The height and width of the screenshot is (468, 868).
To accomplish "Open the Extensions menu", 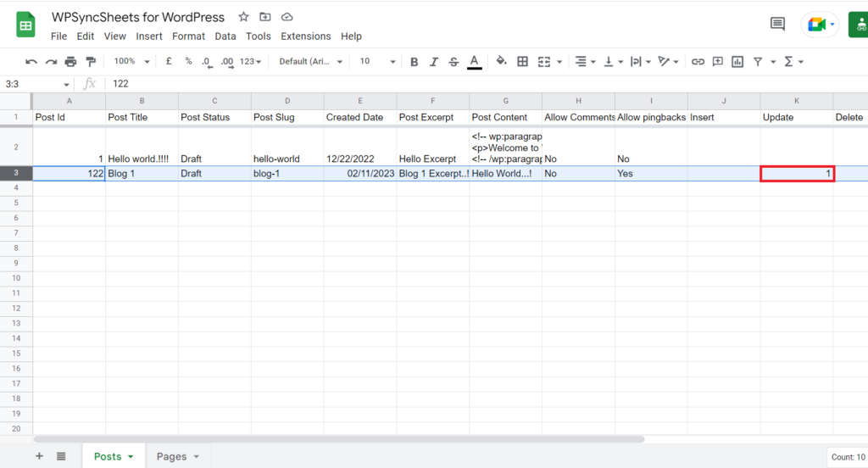I will coord(305,36).
